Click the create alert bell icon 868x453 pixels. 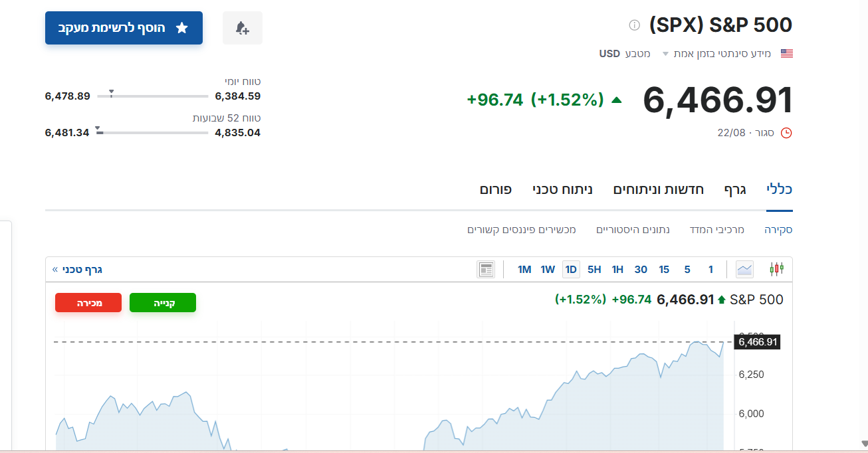coord(243,28)
